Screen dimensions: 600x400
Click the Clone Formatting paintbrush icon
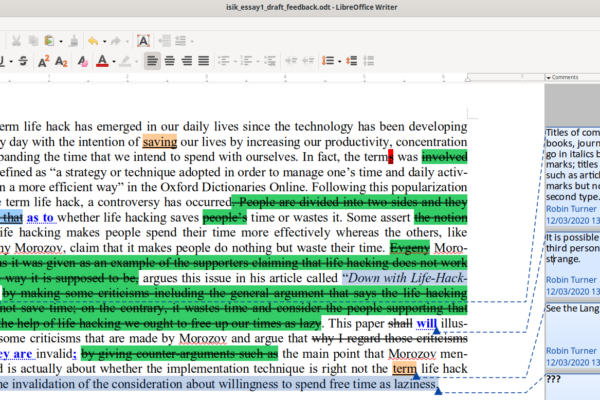[x=74, y=41]
